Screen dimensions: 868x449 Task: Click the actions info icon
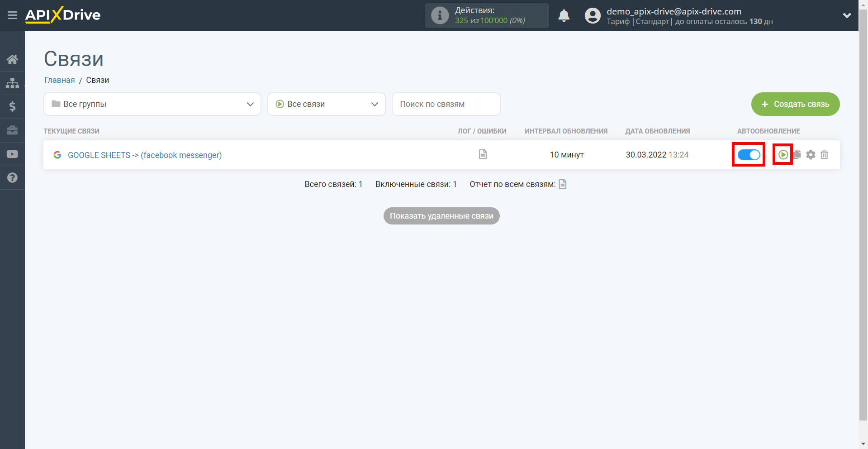(x=440, y=15)
